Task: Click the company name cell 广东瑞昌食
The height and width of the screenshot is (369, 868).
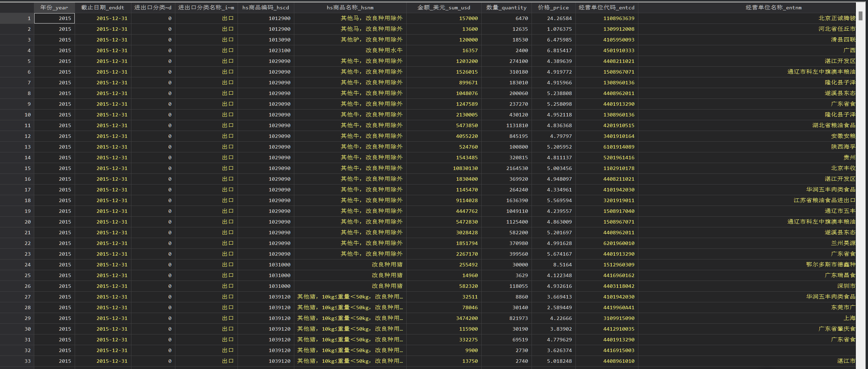Action: (x=747, y=275)
